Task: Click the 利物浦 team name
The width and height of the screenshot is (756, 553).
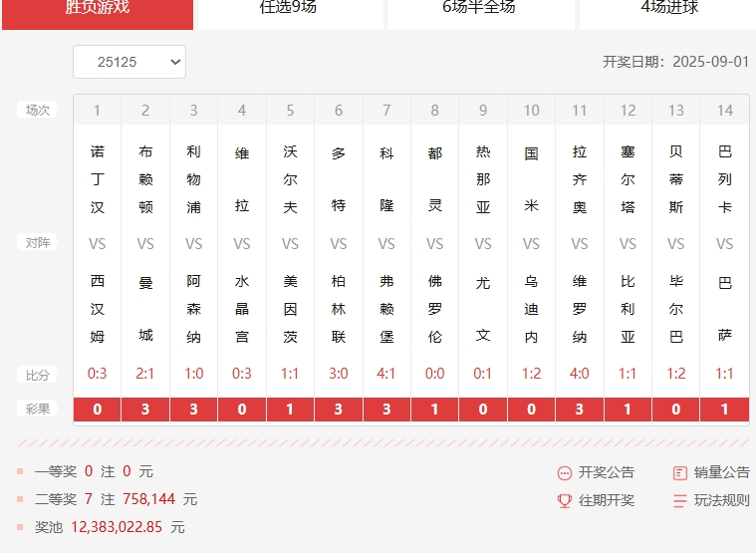Action: [x=193, y=179]
